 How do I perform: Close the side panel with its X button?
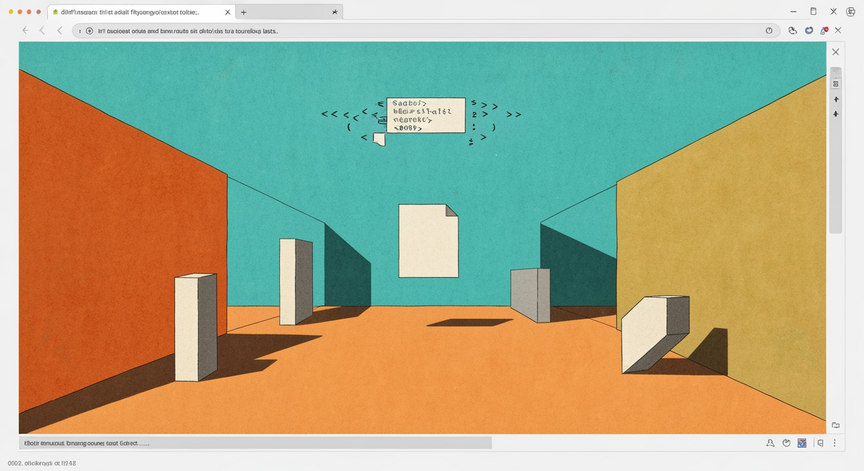(x=835, y=52)
